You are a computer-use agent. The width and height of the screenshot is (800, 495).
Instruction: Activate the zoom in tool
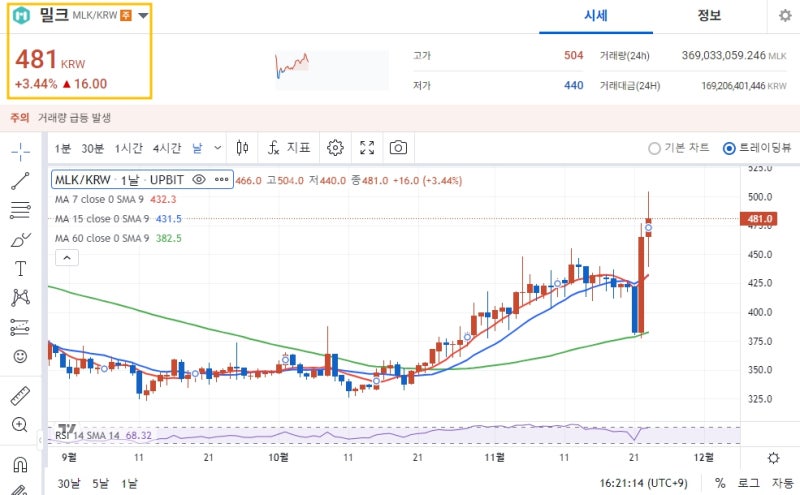(20, 425)
